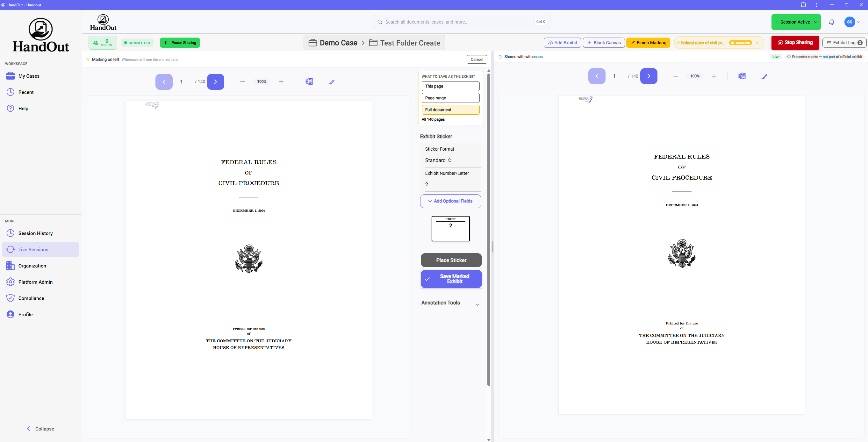Go to previous page in left marking pane
The width and height of the screenshot is (868, 442).
[x=164, y=82]
